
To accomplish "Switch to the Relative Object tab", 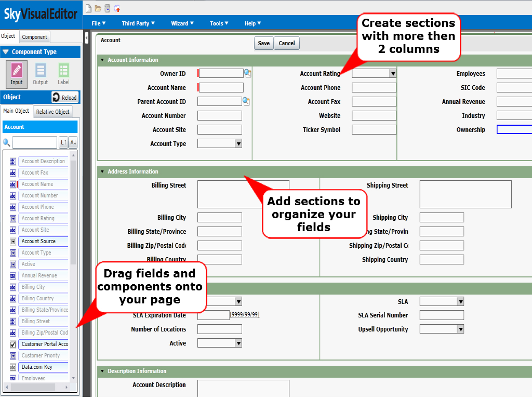I will [53, 111].
